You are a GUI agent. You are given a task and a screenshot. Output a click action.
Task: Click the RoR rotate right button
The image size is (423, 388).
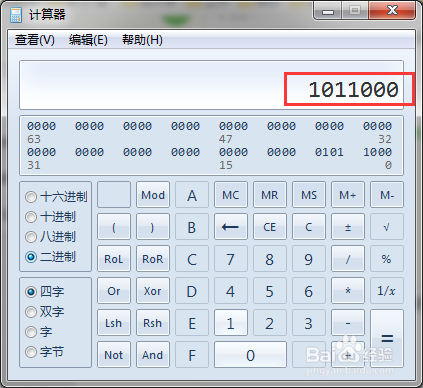153,259
